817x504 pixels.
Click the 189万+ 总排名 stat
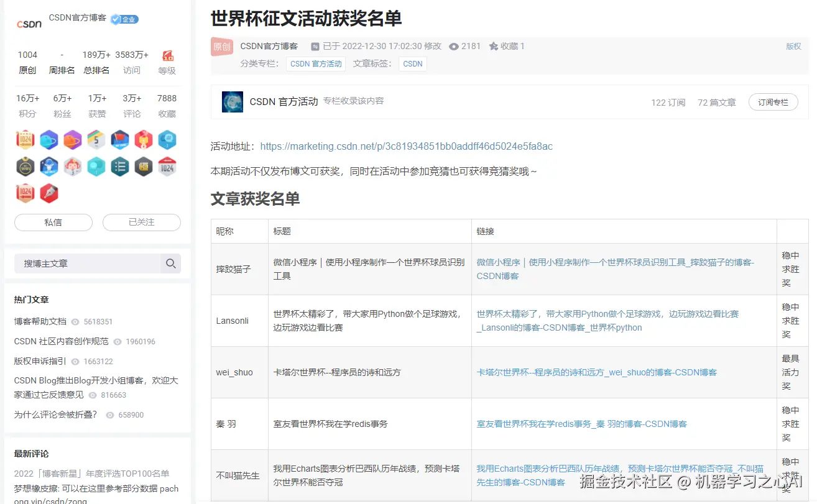click(96, 62)
